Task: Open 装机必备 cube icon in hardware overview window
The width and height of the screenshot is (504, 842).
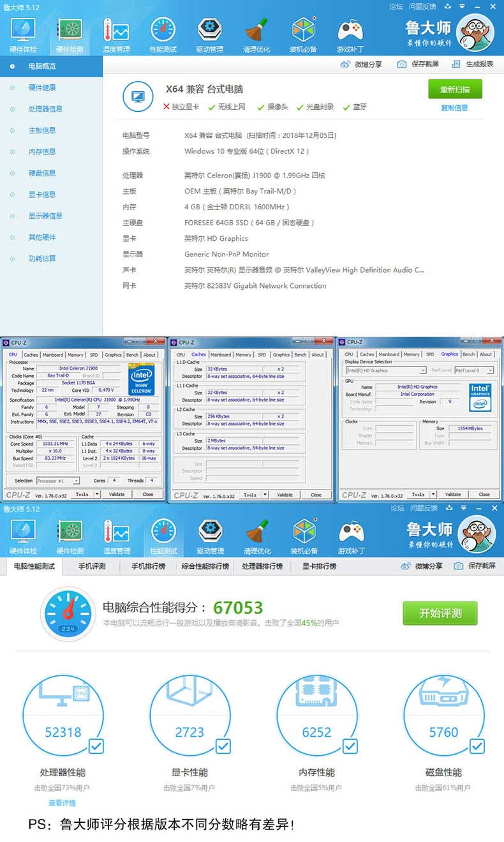Action: pos(304,30)
